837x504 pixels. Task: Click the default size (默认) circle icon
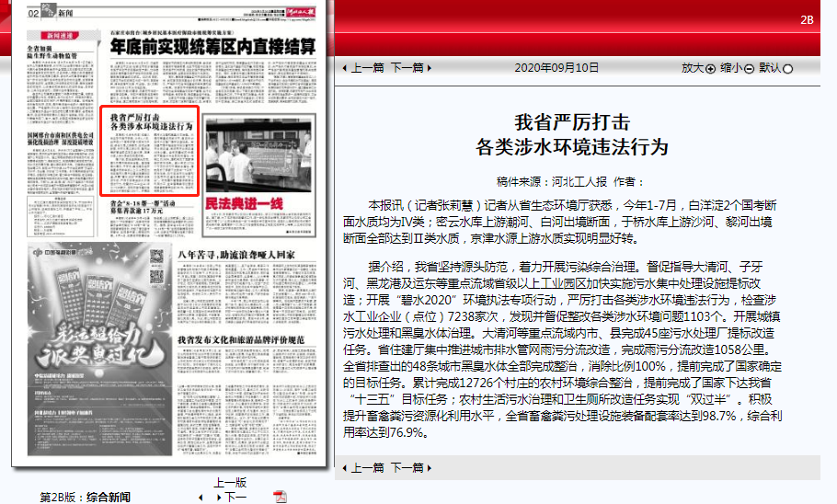coord(787,69)
